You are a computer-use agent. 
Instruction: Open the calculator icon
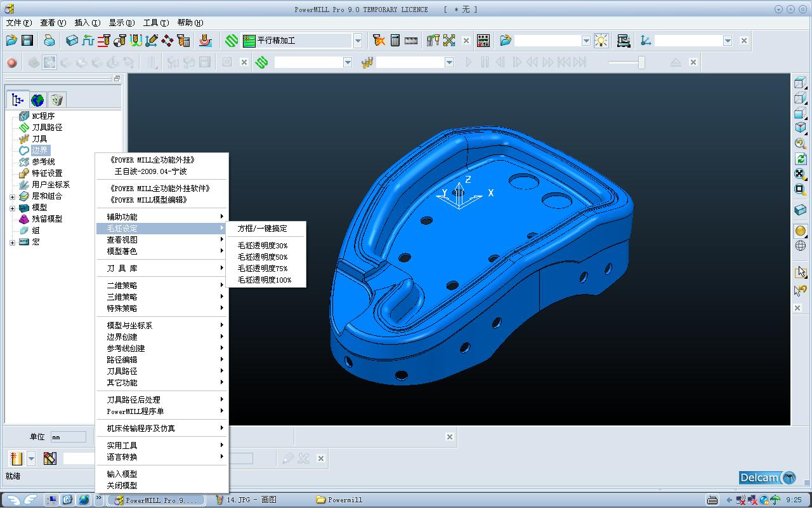click(395, 40)
